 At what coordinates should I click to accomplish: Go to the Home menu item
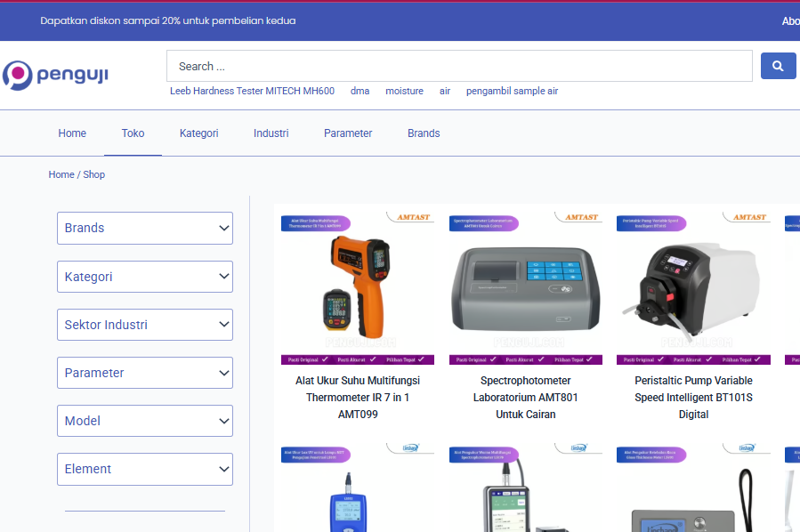coord(72,133)
